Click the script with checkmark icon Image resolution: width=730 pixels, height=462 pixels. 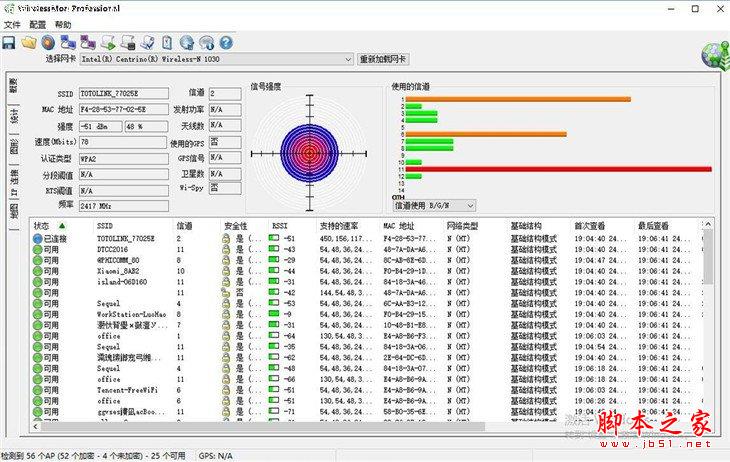pos(148,43)
